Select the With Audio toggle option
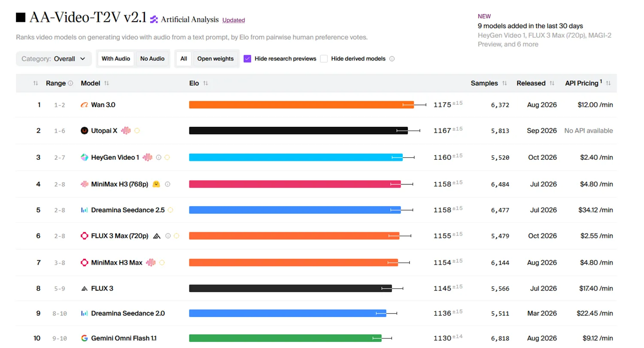The height and width of the screenshot is (348, 644). coord(116,59)
